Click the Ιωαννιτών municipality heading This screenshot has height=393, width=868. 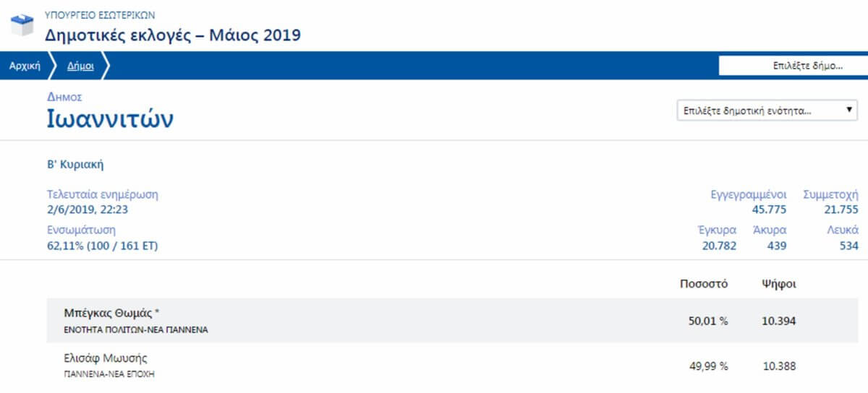(109, 118)
